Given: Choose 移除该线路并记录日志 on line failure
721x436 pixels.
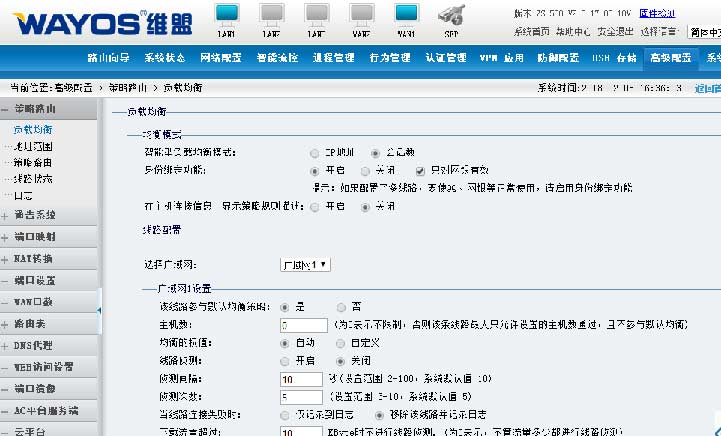Looking at the screenshot, I should (x=379, y=416).
